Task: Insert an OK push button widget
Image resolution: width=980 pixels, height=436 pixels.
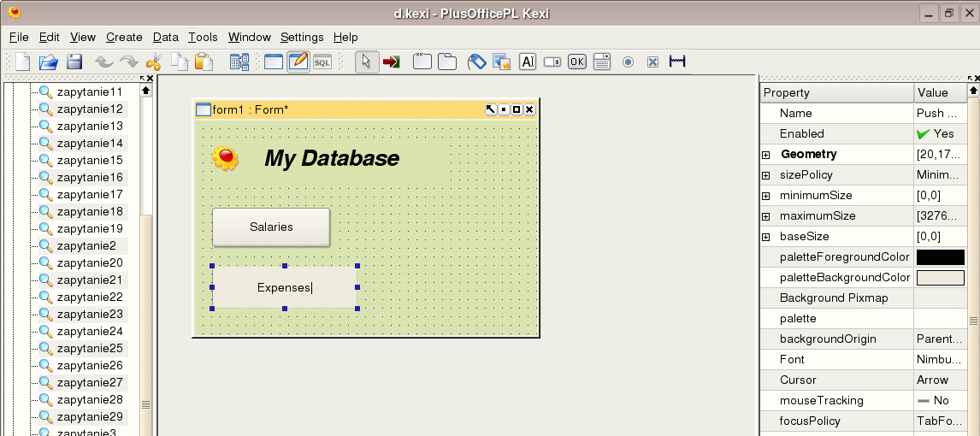Action: coord(577,62)
